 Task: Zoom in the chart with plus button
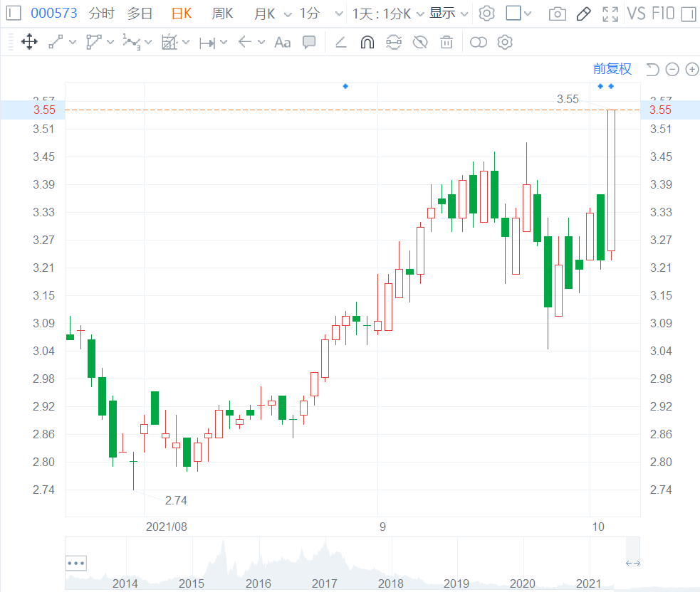tap(692, 69)
